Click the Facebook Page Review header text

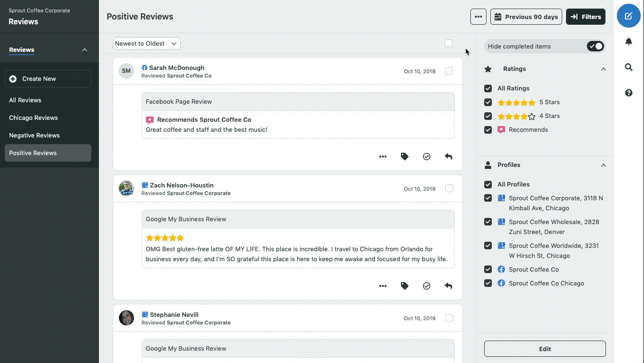[x=179, y=102]
